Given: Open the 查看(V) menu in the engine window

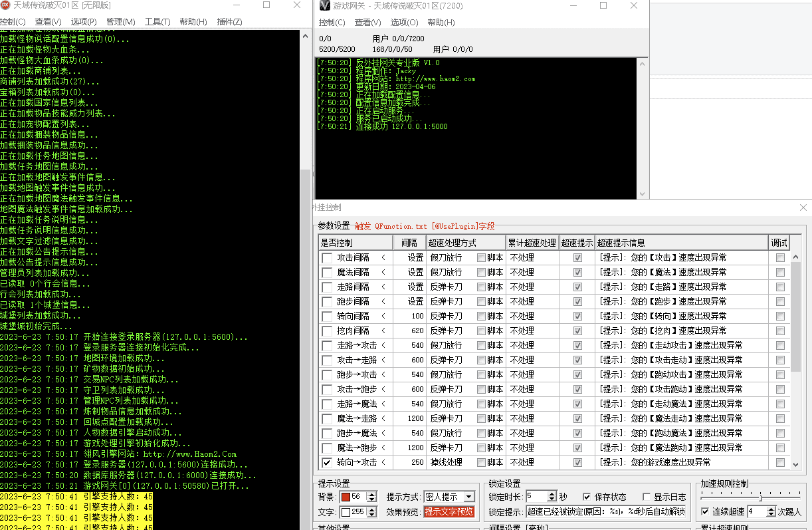Looking at the screenshot, I should pos(48,22).
